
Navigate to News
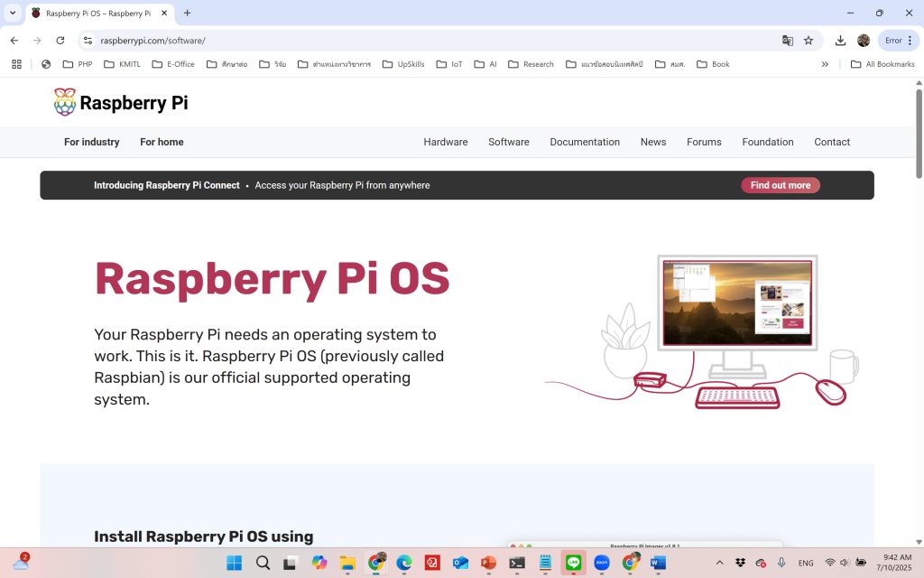pyautogui.click(x=653, y=142)
